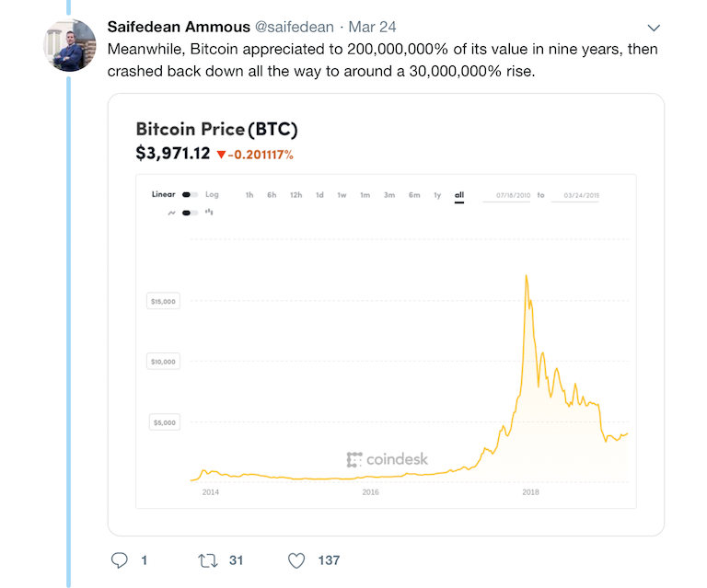This screenshot has height=588, width=707.
Task: Click the reply speech bubble icon
Action: pos(120,560)
